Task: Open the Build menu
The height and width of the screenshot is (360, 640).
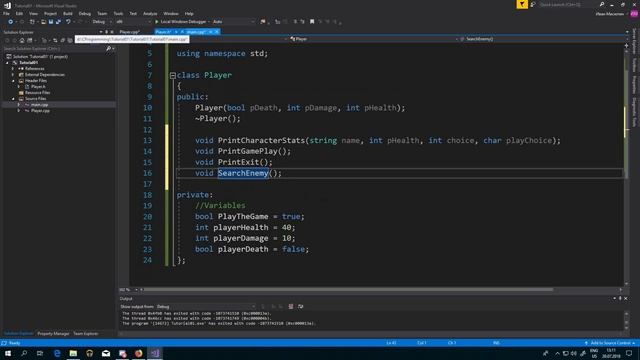Action: tap(68, 13)
